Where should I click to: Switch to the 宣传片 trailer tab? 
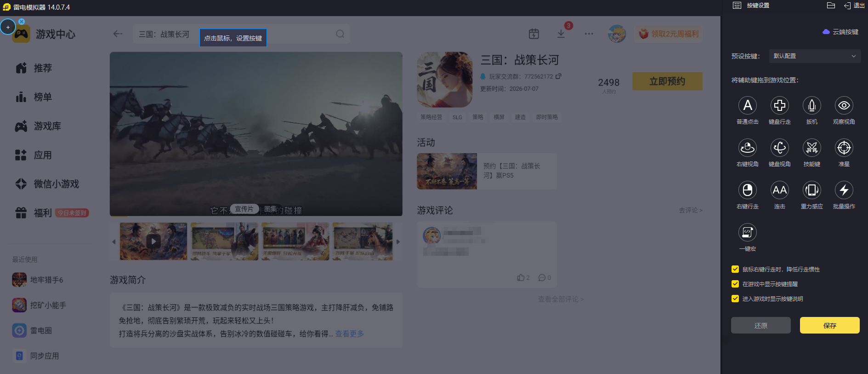pos(244,209)
